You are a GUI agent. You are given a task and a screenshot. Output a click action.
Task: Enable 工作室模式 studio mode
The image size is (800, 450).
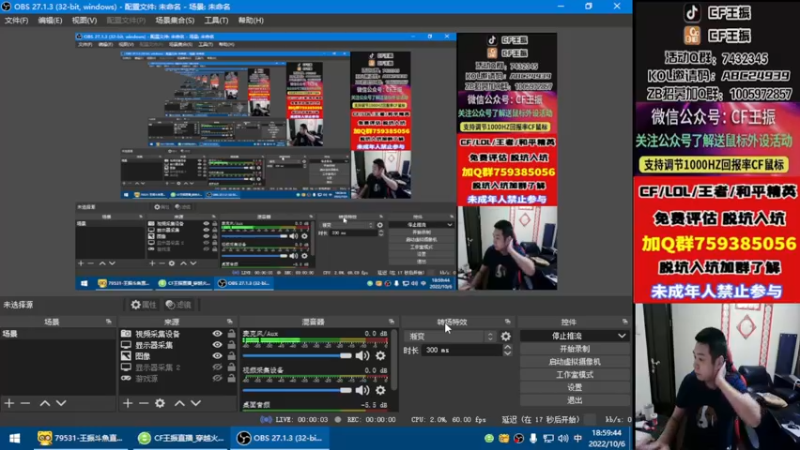pos(574,374)
